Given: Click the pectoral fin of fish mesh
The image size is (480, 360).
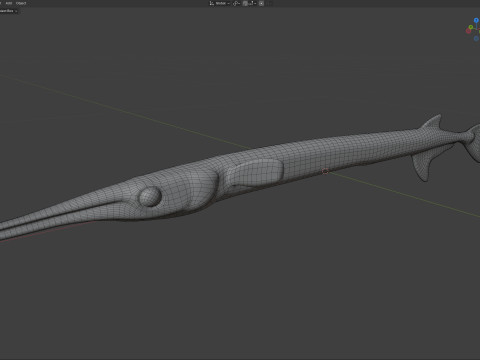Looking at the screenshot, I should pos(255,172).
